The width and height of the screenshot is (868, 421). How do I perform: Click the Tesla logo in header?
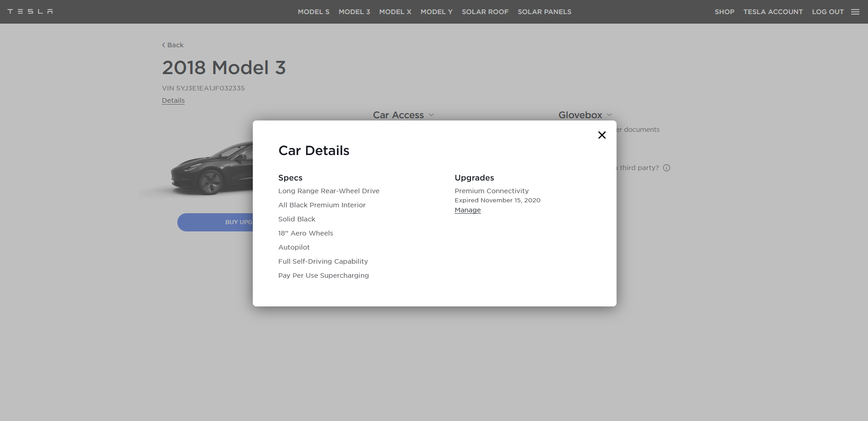pyautogui.click(x=30, y=11)
